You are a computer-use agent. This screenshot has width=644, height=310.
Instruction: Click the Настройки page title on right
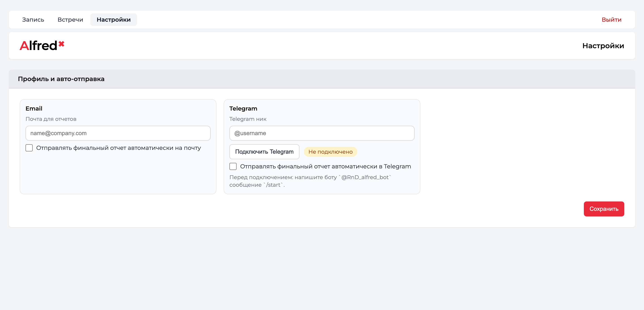click(x=603, y=46)
